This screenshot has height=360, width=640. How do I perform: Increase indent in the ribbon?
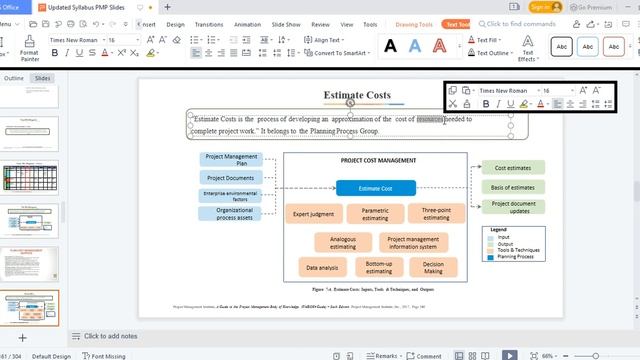click(x=246, y=40)
